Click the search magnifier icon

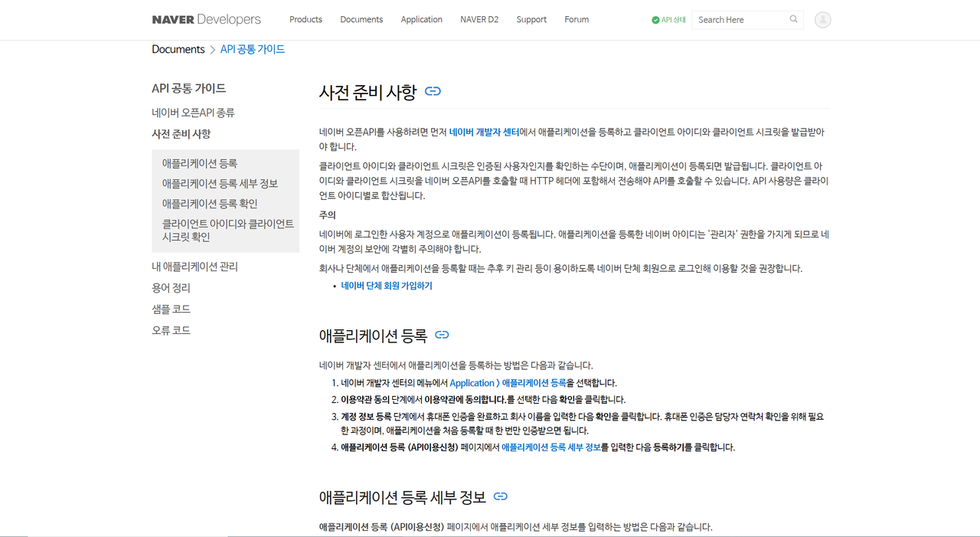(x=794, y=19)
